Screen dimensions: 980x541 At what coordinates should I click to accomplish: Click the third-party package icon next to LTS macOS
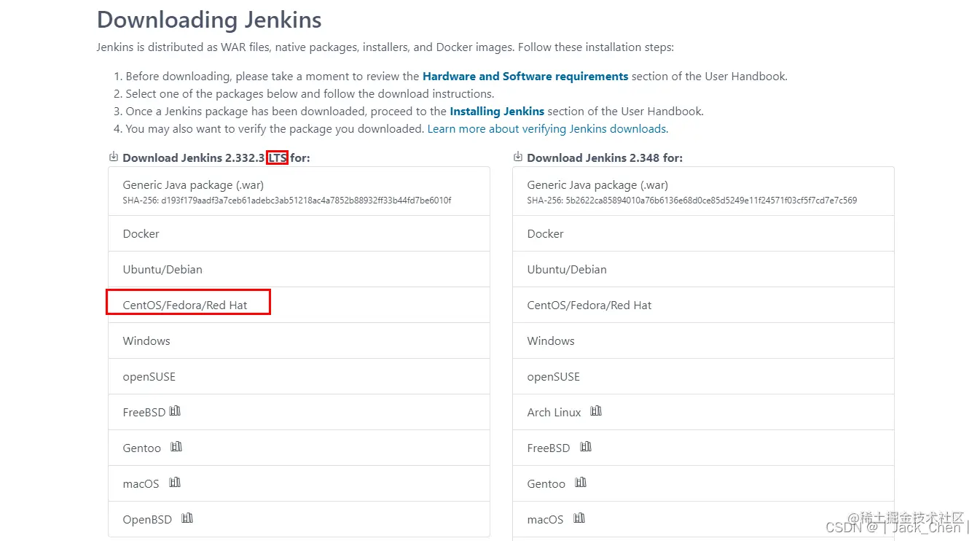point(174,483)
